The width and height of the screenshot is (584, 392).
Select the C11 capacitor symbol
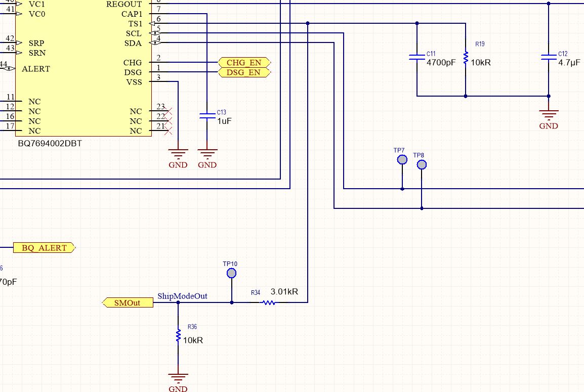coord(417,57)
